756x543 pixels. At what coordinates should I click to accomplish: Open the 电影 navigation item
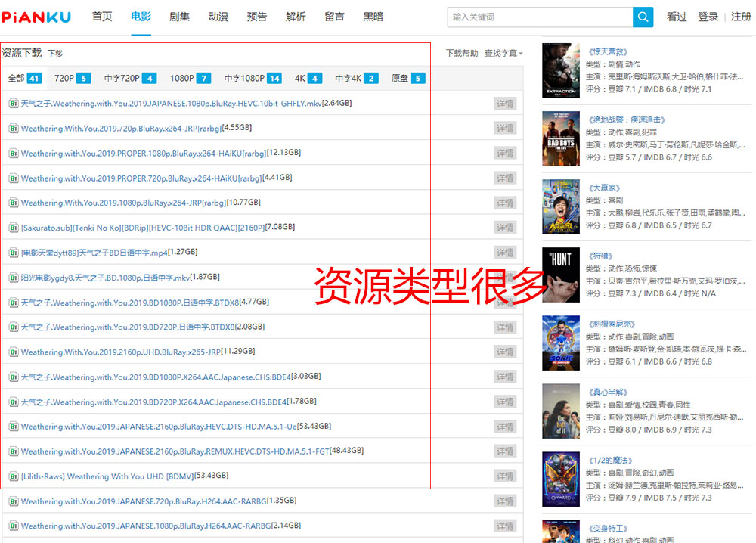pos(141,17)
